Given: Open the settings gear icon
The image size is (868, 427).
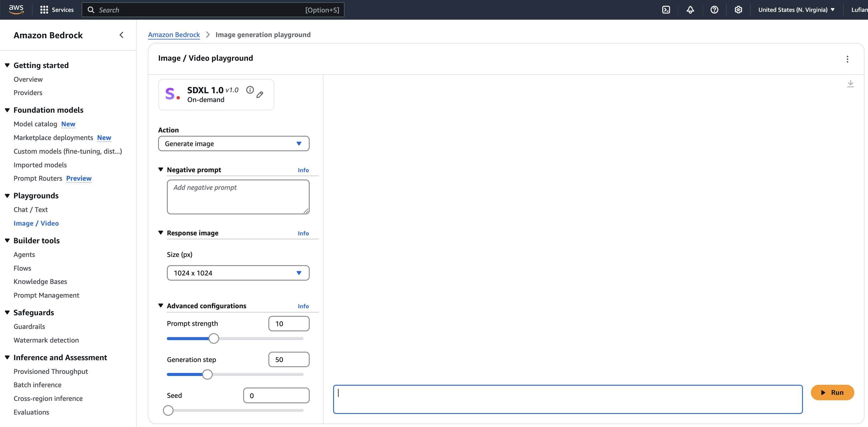Looking at the screenshot, I should (738, 10).
